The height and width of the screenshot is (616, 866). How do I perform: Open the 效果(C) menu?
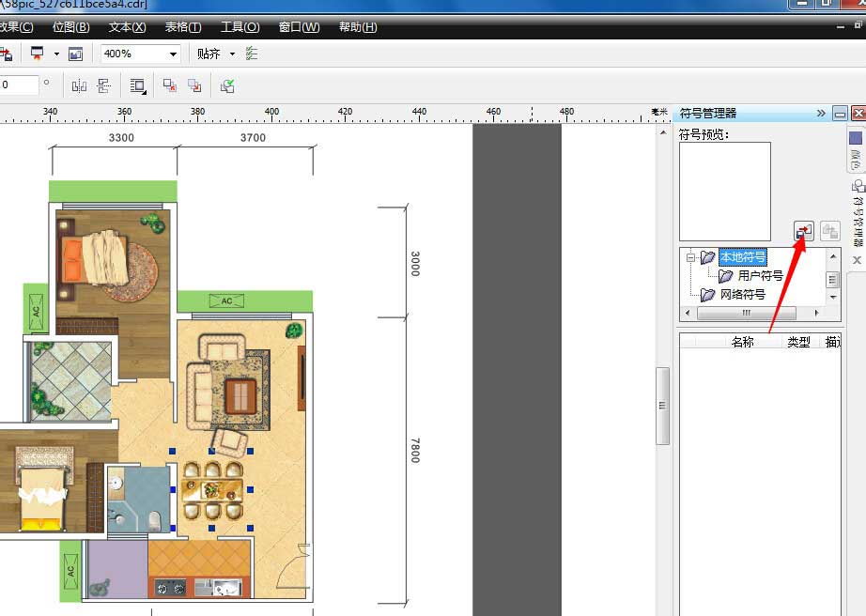(17, 27)
